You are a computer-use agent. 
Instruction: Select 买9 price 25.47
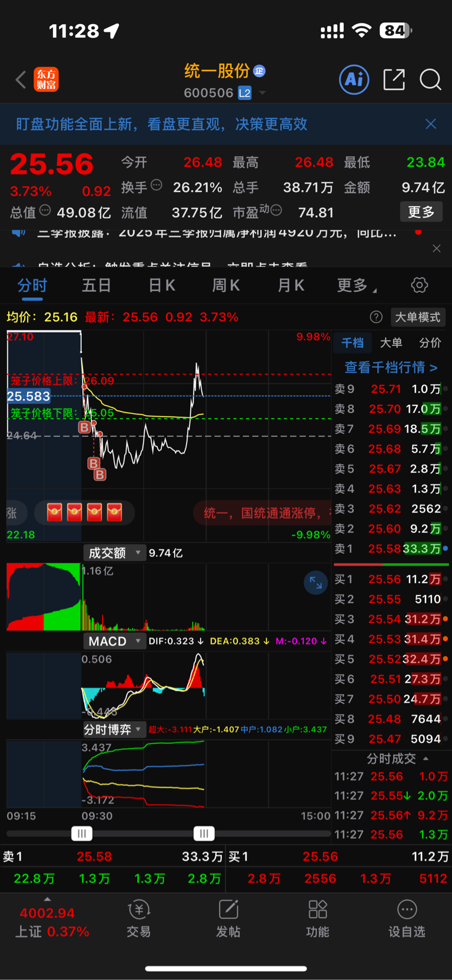385,739
